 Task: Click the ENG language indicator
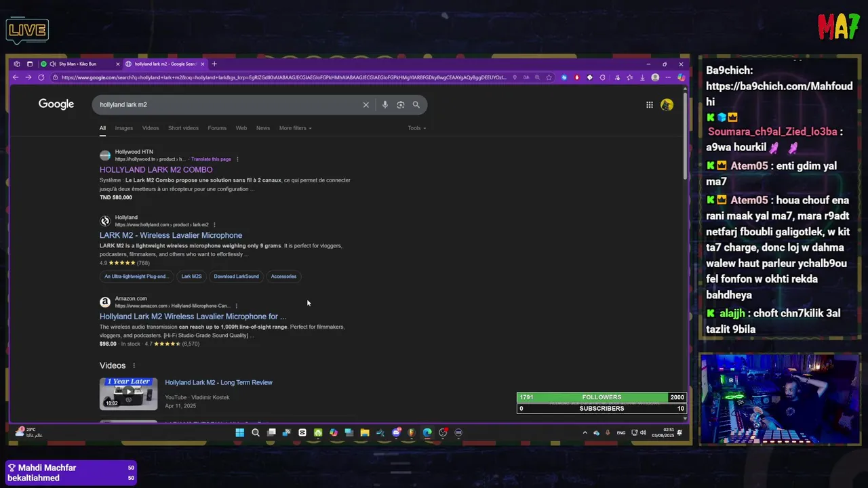[621, 432]
